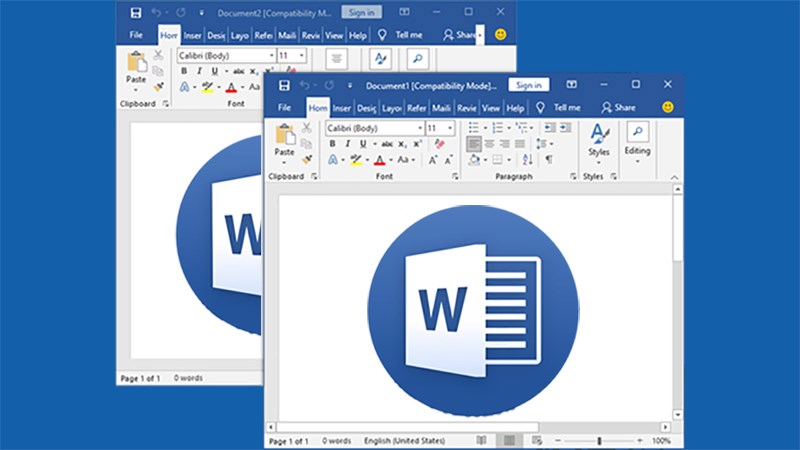Image resolution: width=800 pixels, height=450 pixels.
Task: Open Font dialog launcher in Document1
Action: 455,177
